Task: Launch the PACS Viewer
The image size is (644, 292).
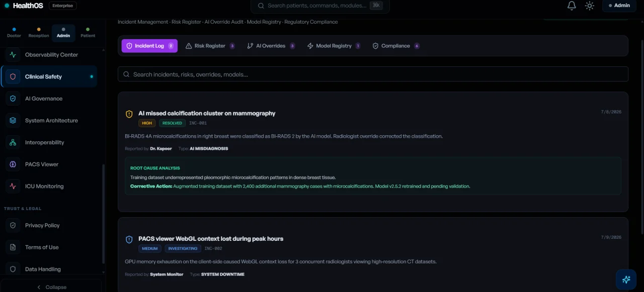Action: 49,164
